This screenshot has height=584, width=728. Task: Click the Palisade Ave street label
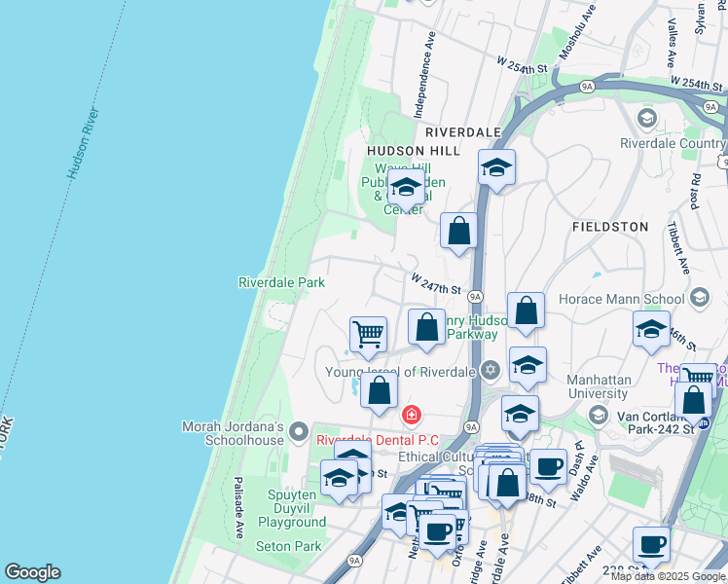pyautogui.click(x=238, y=508)
